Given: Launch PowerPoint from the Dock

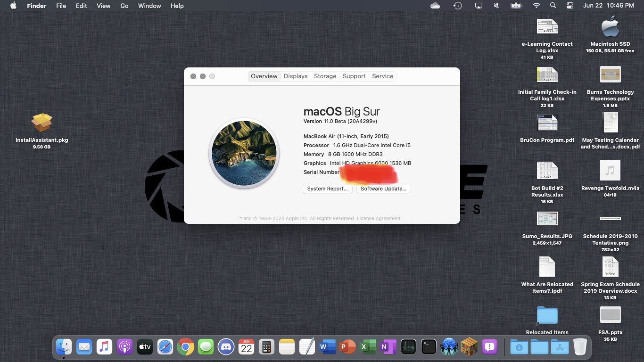Looking at the screenshot, I should click(x=347, y=347).
